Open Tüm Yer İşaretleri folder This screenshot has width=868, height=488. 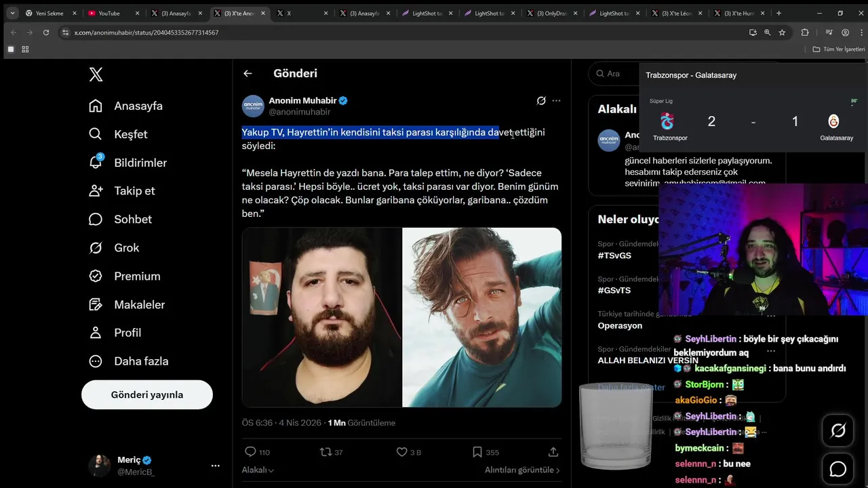pos(839,49)
